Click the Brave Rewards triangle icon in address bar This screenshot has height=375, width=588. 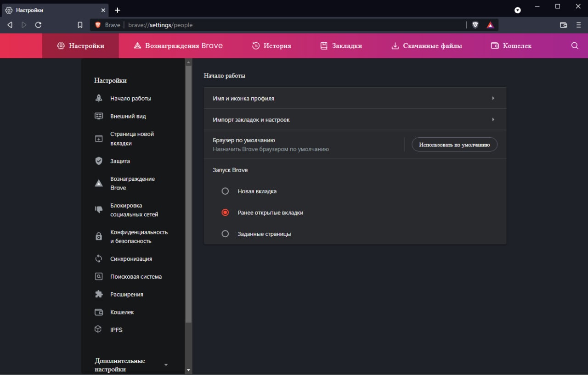coord(490,25)
